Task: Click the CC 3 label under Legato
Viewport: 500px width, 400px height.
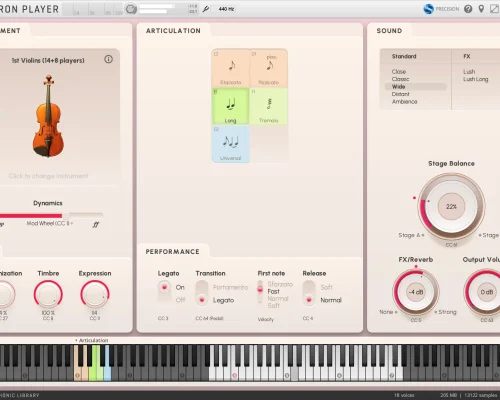Action: 163,318
